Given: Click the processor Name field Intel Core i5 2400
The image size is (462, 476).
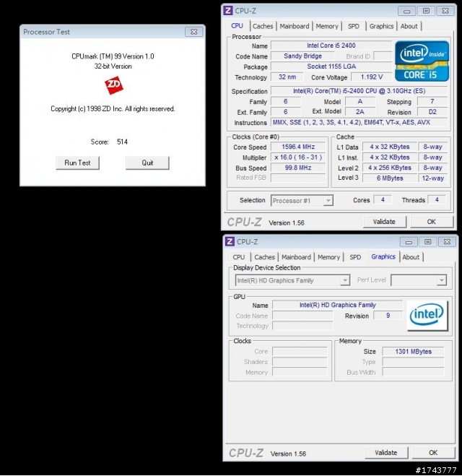Looking at the screenshot, I should click(x=331, y=46).
